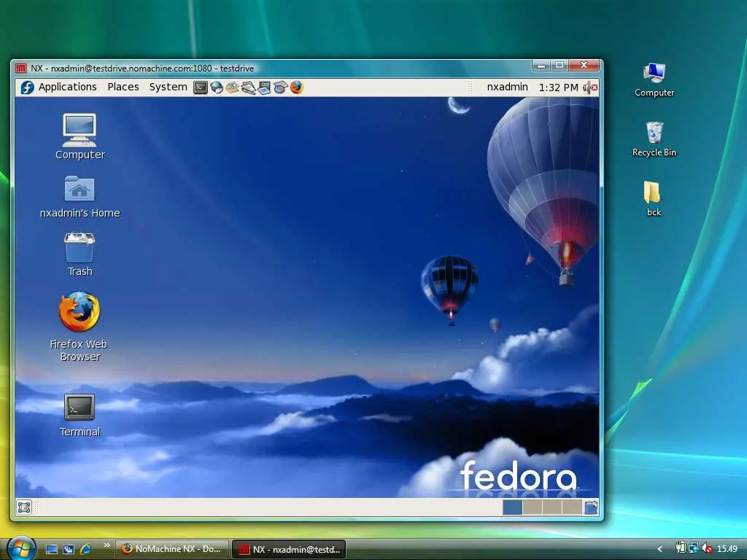Minimize the NX session window
The height and width of the screenshot is (560, 747).
(541, 65)
